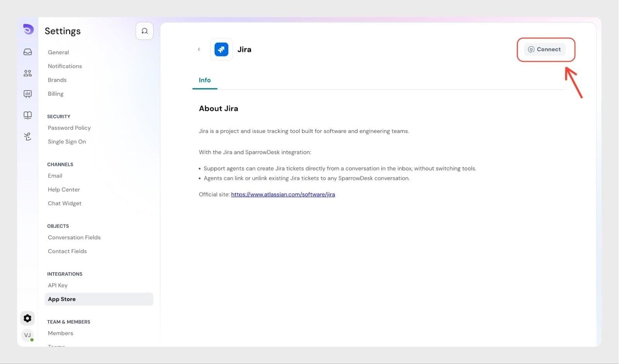Open the contacts people icon
This screenshot has width=619, height=364.
(x=28, y=73)
